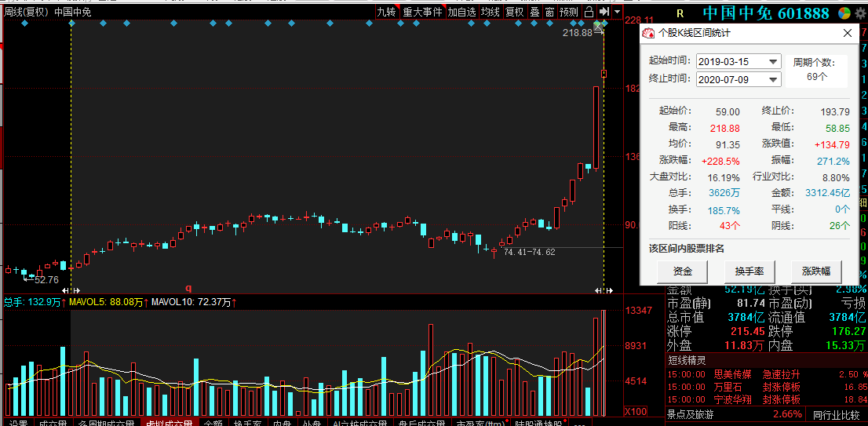This screenshot has height=426, width=868.
Task: Click the 大盘对比 16.19% value
Action: coord(724,177)
